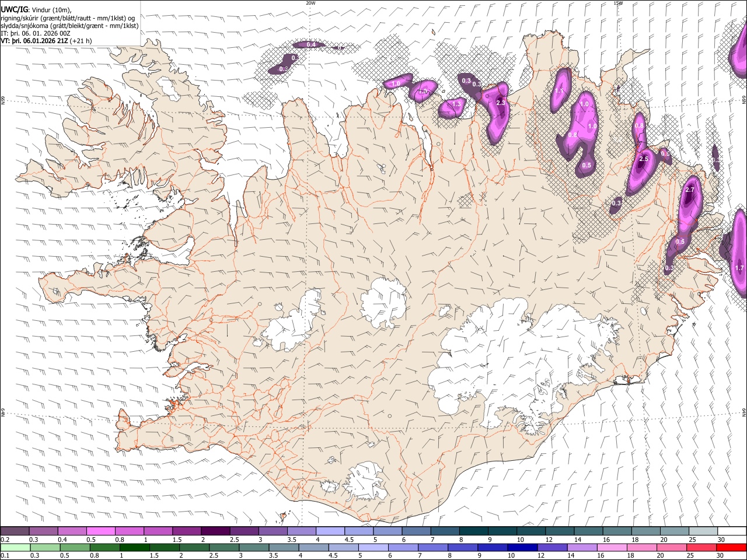Pick the light pink 16–18 rain legend swatch
Screen dimensions: 747x560
coord(613,547)
